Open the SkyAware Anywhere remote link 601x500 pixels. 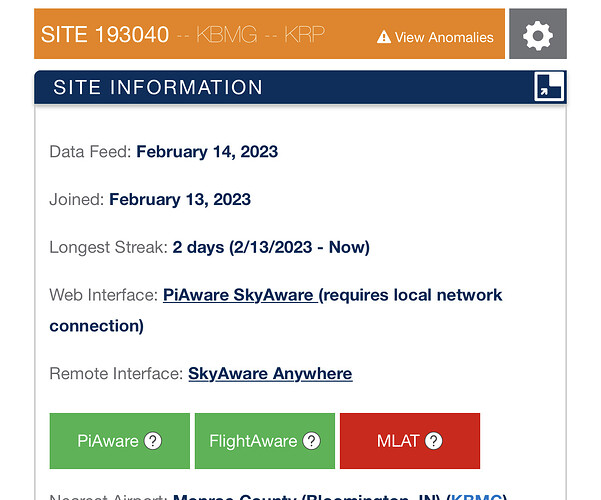270,374
